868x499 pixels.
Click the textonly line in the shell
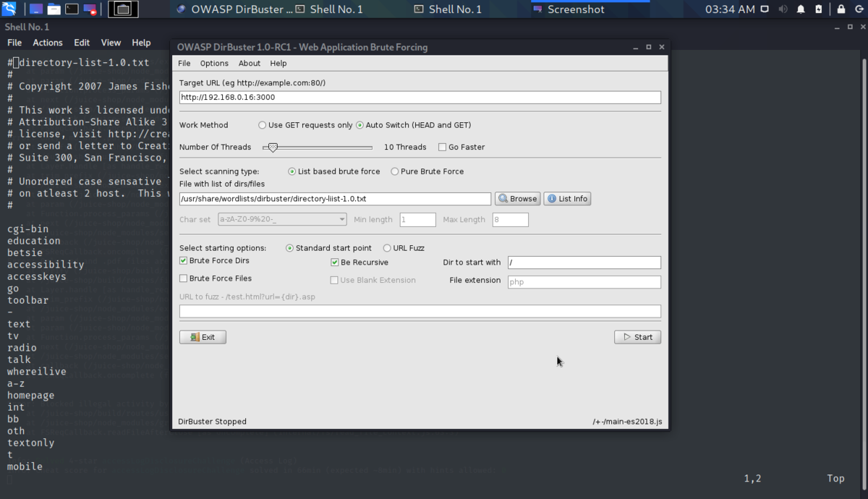pos(31,443)
